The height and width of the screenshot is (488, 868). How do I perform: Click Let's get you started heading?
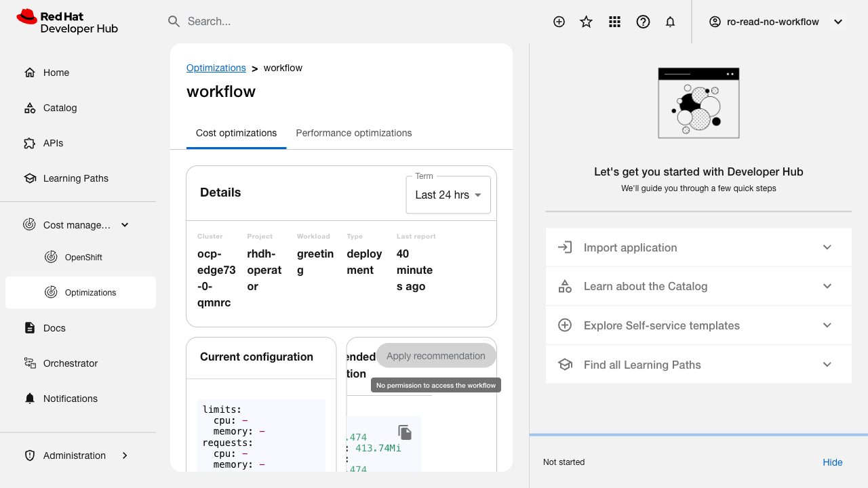pyautogui.click(x=698, y=171)
